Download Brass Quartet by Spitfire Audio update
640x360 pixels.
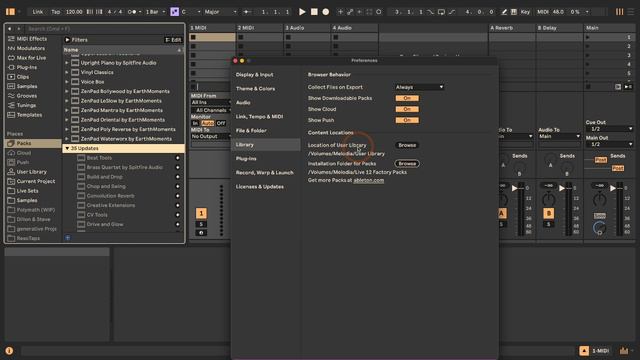click(x=178, y=167)
